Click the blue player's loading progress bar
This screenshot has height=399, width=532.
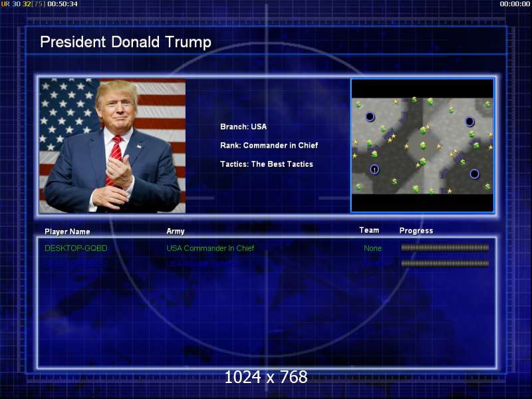pos(445,263)
